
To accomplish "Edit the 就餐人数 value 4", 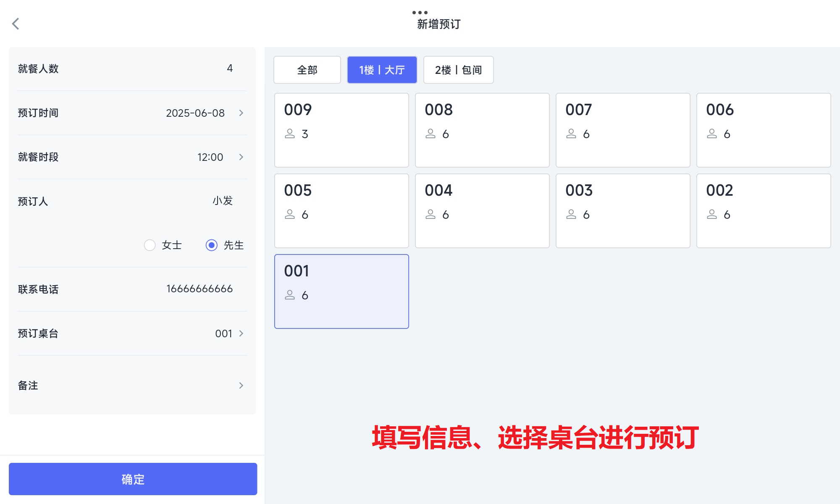I will coord(230,68).
